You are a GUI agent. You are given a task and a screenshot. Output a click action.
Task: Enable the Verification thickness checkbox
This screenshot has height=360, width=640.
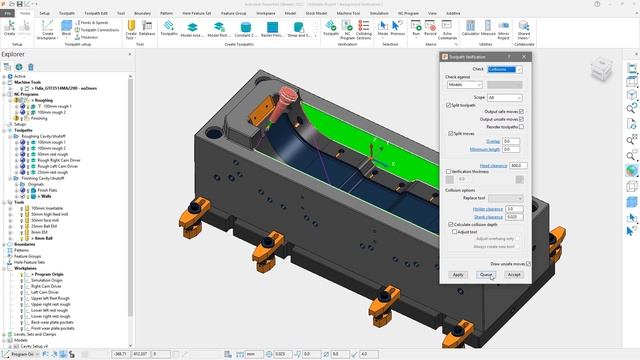click(x=448, y=172)
